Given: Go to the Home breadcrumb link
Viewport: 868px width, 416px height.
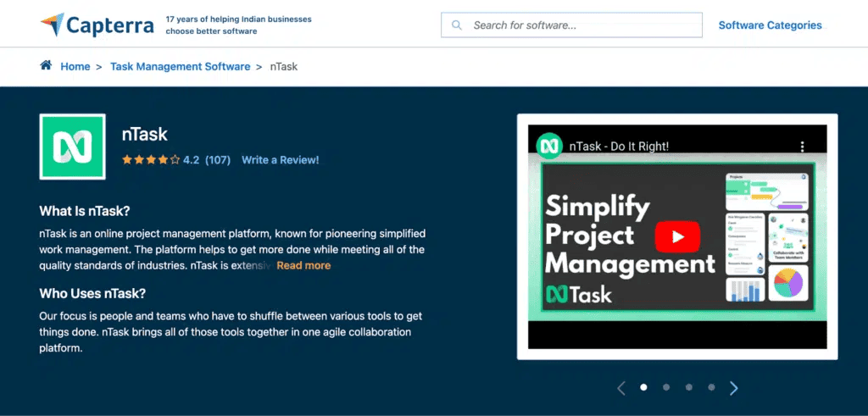Looking at the screenshot, I should point(75,66).
